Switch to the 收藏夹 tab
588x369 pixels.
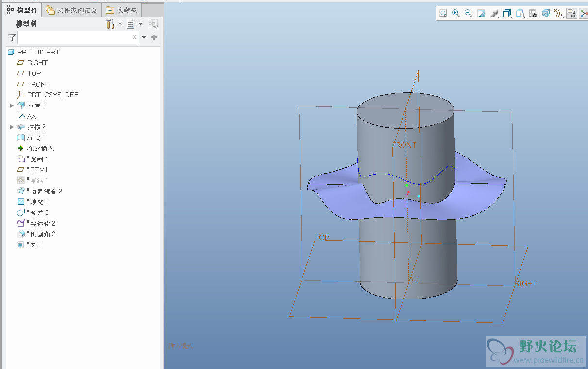click(x=122, y=10)
